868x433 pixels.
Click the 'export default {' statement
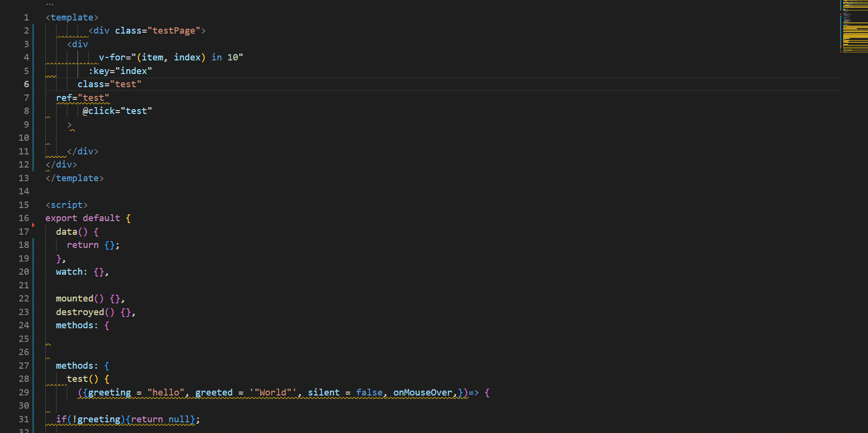(x=88, y=218)
